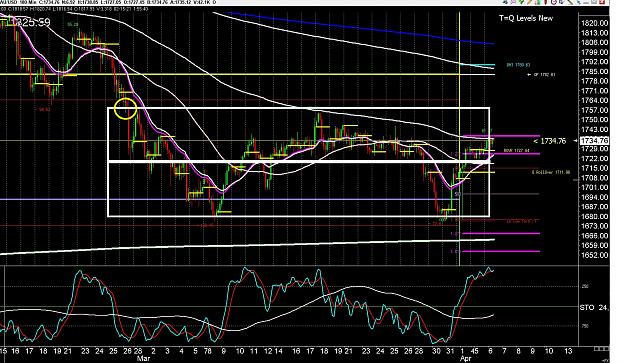
Task: Click the Mar month label on time axis
Action: coord(143,358)
